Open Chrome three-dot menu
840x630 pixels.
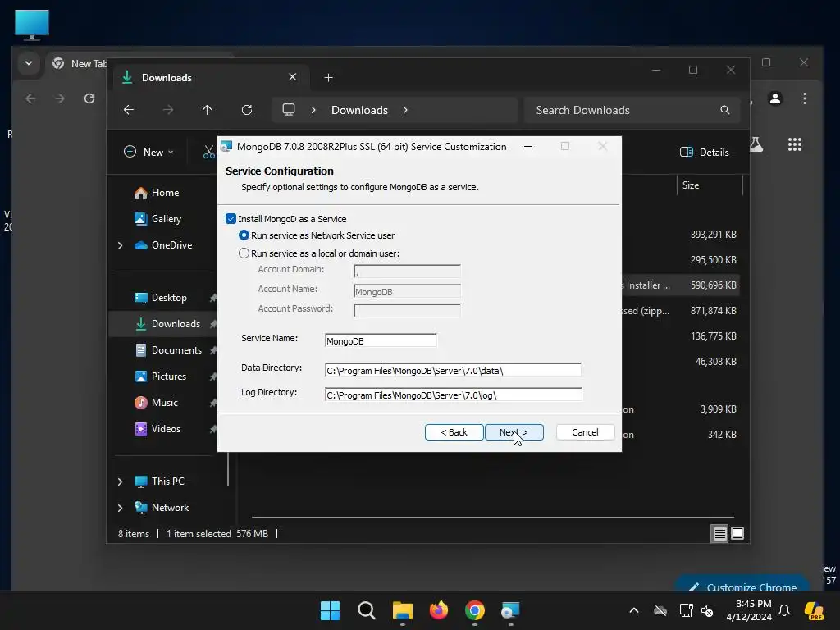[805, 98]
